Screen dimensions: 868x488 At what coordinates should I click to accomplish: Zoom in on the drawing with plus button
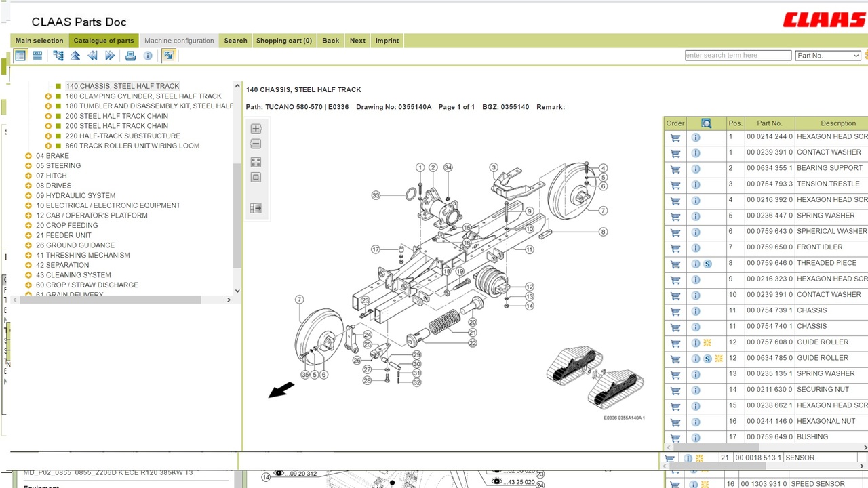256,129
